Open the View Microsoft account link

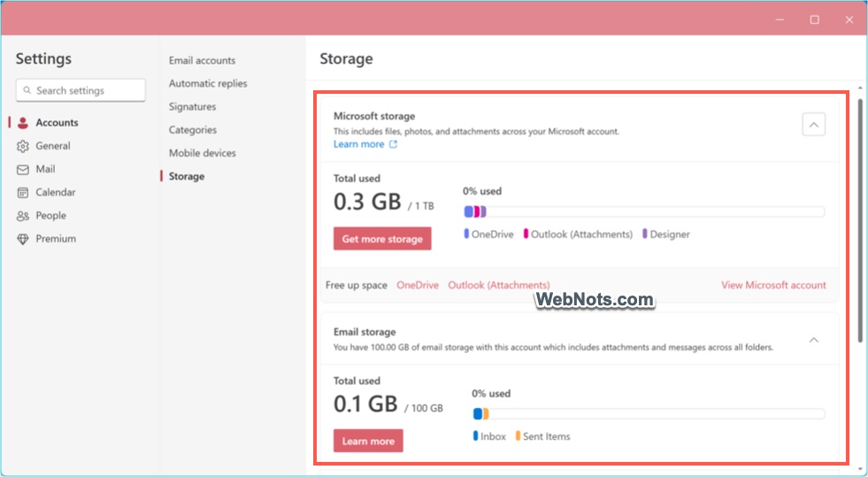(x=773, y=286)
